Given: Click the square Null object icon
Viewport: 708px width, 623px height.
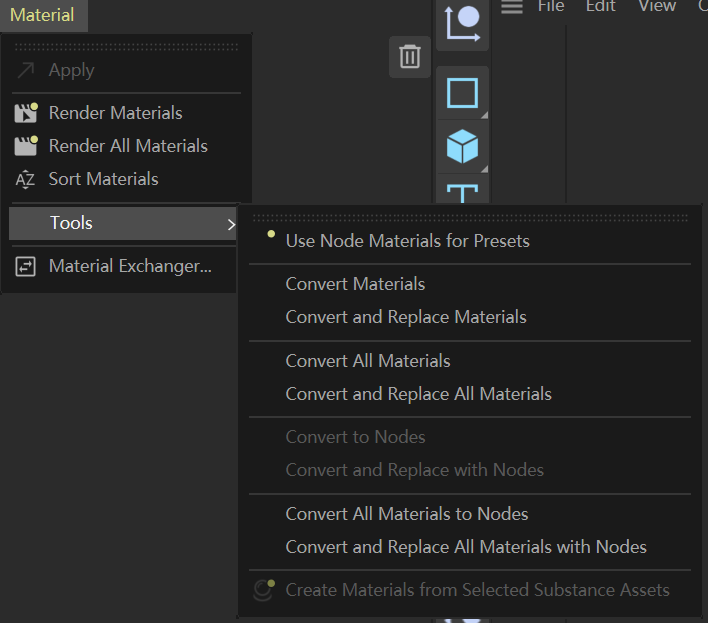Looking at the screenshot, I should click(462, 94).
